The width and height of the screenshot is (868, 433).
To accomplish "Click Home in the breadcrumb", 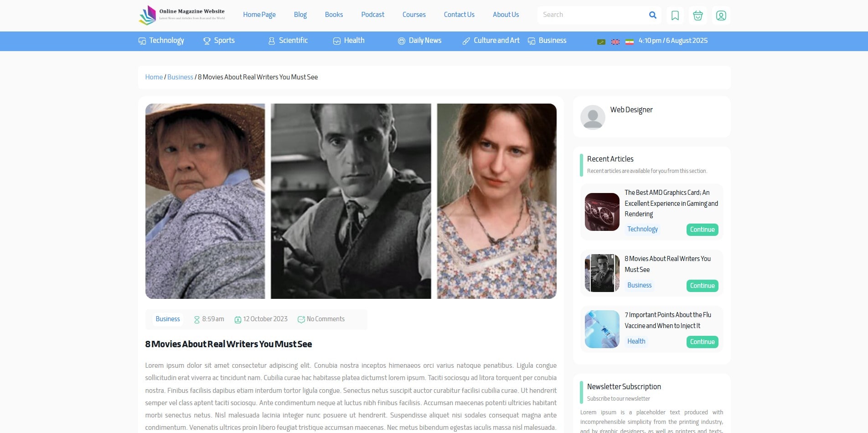I will (154, 77).
